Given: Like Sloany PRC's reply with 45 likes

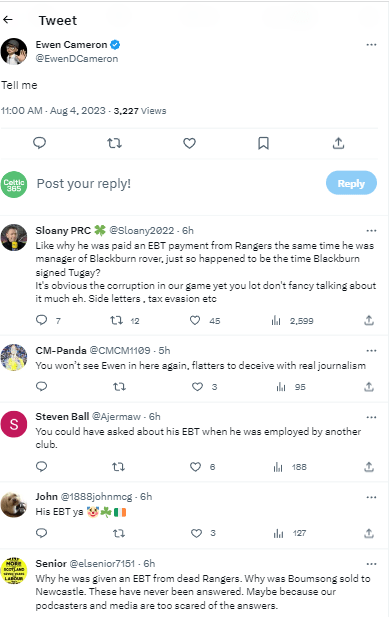Looking at the screenshot, I should point(195,320).
